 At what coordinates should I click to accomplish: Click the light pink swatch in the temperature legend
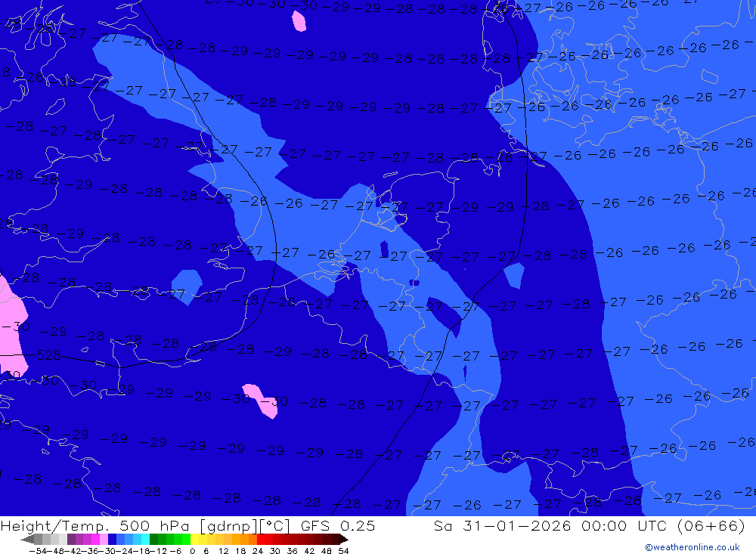[104, 540]
